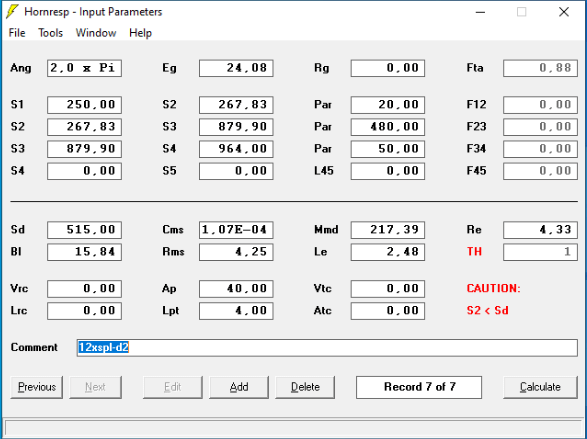Open the Window menu
Screen dimensions: 587x439
click(96, 33)
